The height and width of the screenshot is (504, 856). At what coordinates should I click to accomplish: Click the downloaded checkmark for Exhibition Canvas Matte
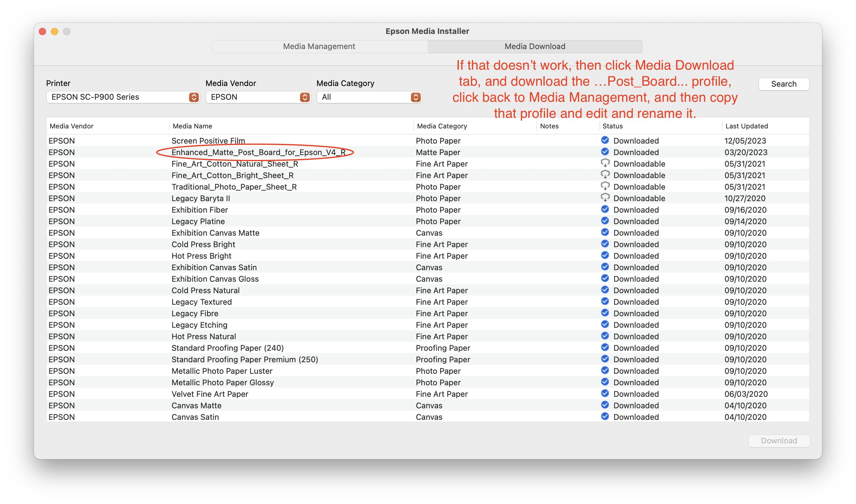(605, 232)
